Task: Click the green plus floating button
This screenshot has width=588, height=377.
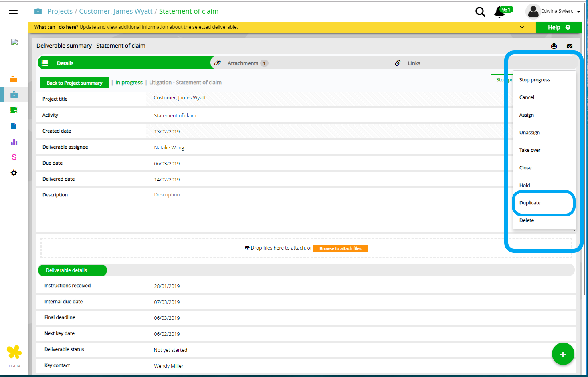Action: click(563, 354)
